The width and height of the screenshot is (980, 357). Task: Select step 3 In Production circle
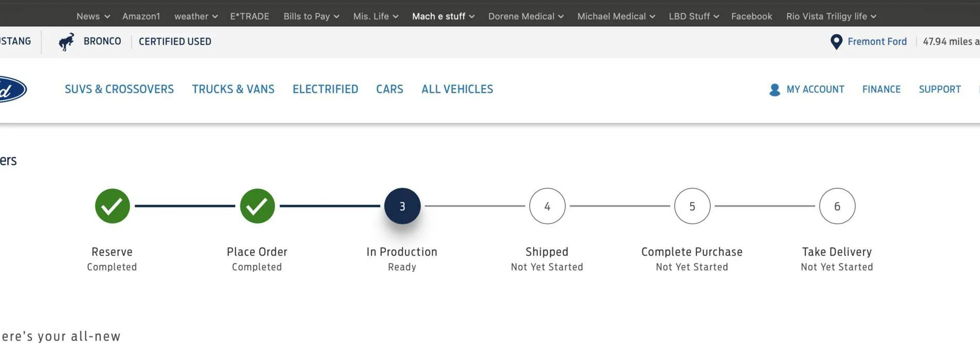[x=402, y=206]
